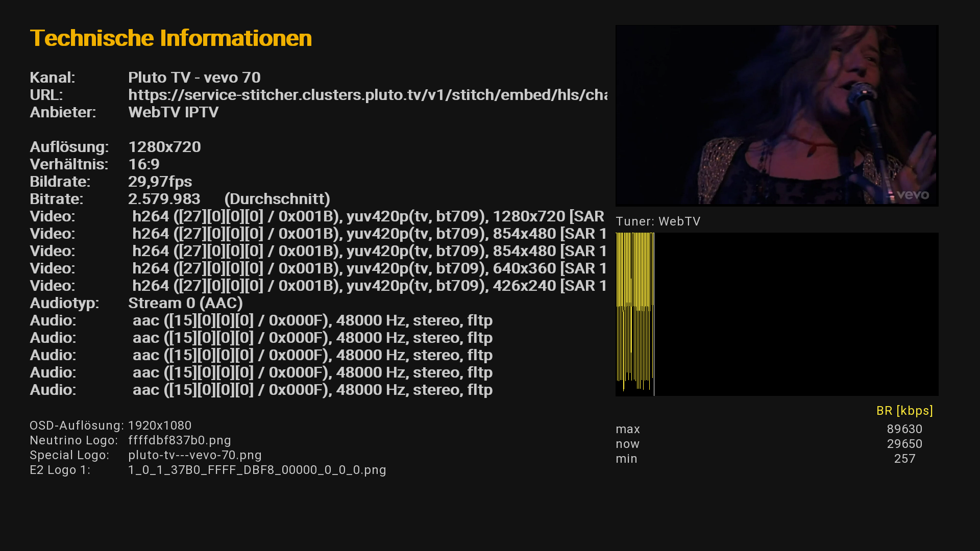Select the 1280x720 h264 video stream line
This screenshot has width=980, height=551.
pos(367,216)
